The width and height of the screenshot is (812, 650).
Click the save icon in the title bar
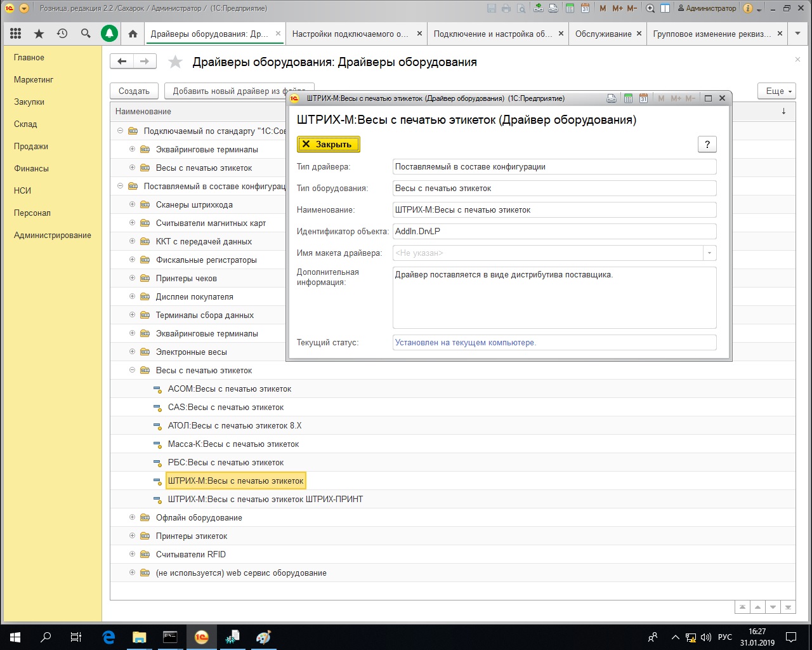coord(492,9)
